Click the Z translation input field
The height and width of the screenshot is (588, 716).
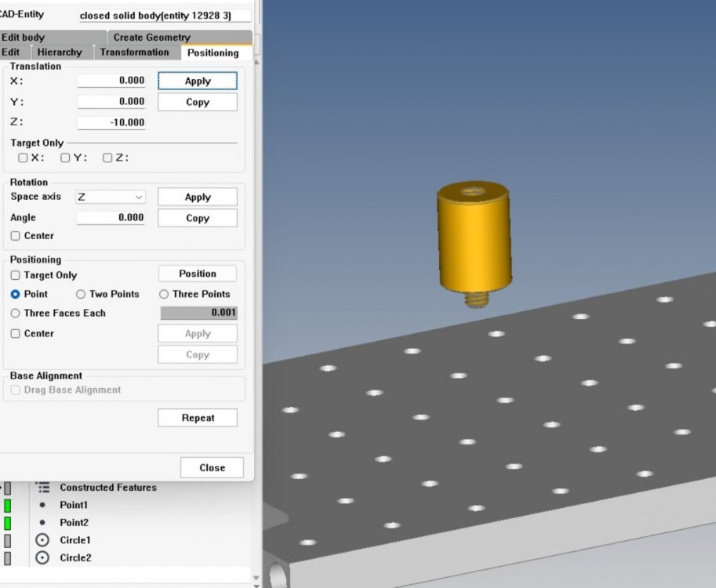[111, 122]
